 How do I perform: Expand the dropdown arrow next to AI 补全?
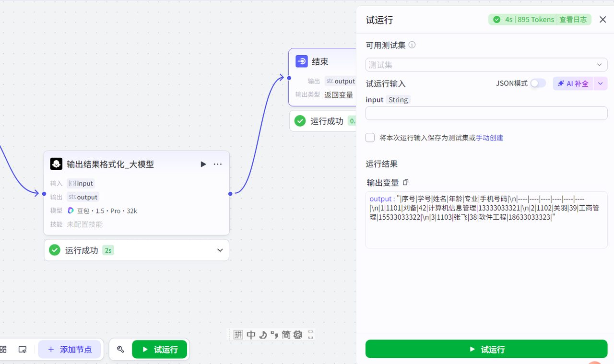pos(601,83)
